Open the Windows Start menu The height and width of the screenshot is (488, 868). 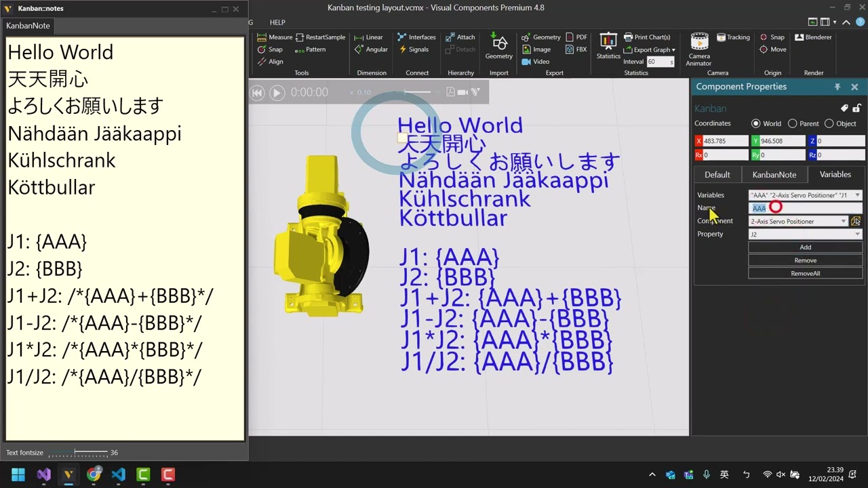[18, 474]
